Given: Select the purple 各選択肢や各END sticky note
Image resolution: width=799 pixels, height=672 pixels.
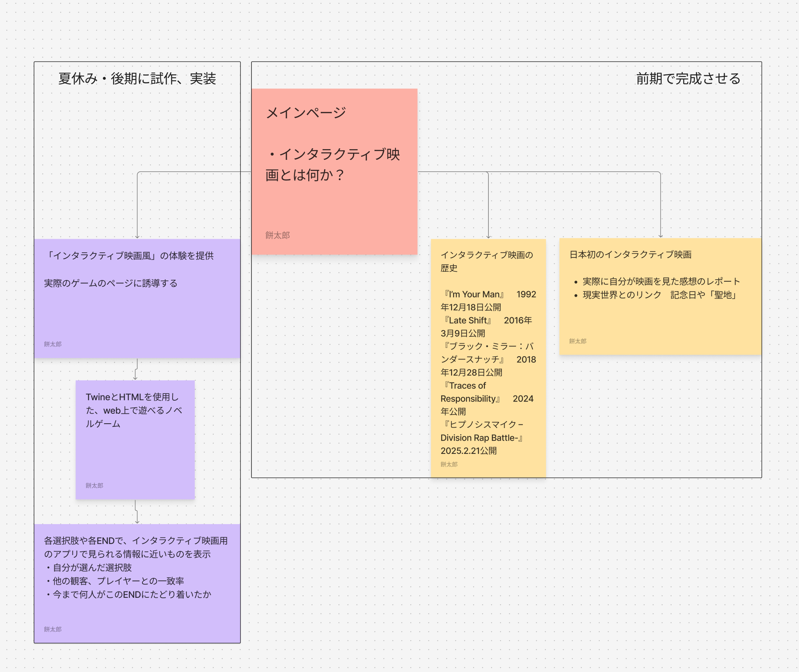Looking at the screenshot, I should pos(137,615).
